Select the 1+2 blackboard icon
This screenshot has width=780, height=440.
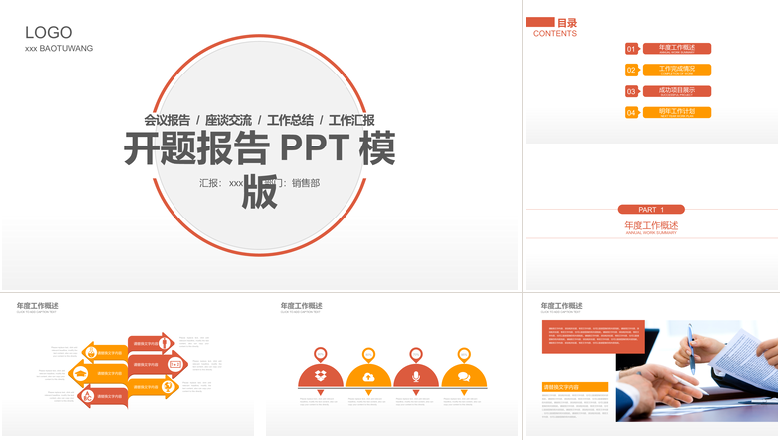pos(175,364)
